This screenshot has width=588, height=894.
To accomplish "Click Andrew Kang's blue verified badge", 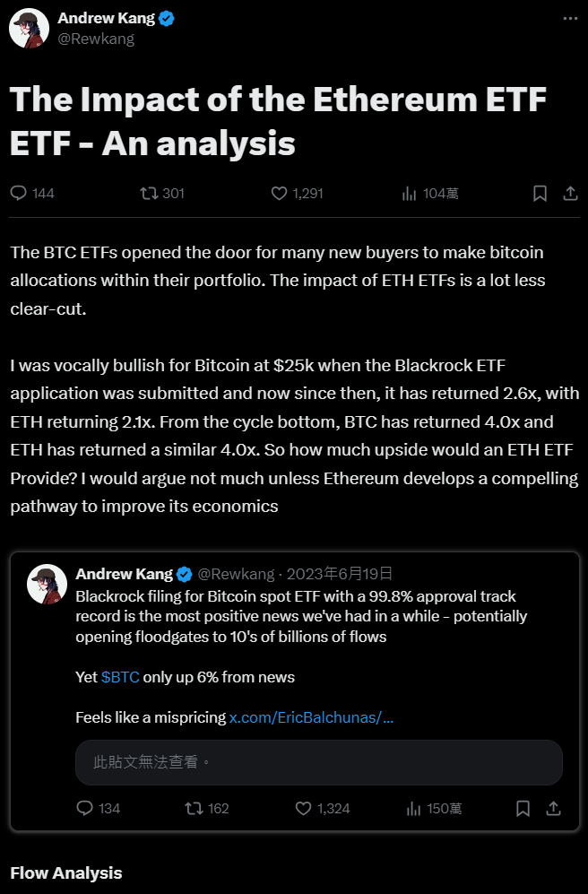I will [165, 17].
